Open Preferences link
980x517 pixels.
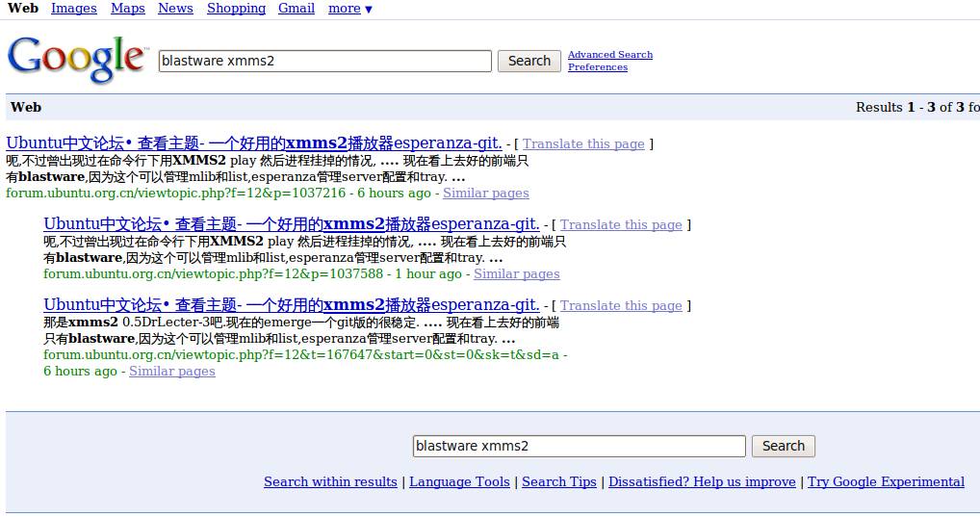[598, 66]
